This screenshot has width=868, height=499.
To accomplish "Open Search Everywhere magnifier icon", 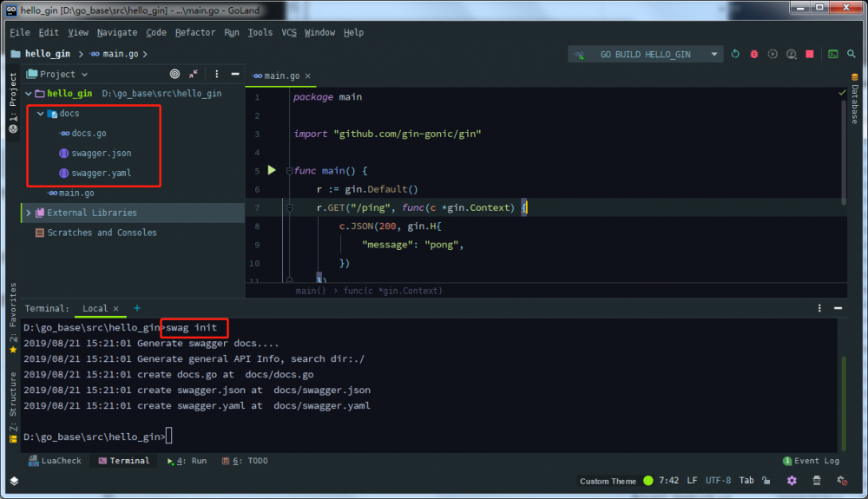I will pyautogui.click(x=852, y=54).
